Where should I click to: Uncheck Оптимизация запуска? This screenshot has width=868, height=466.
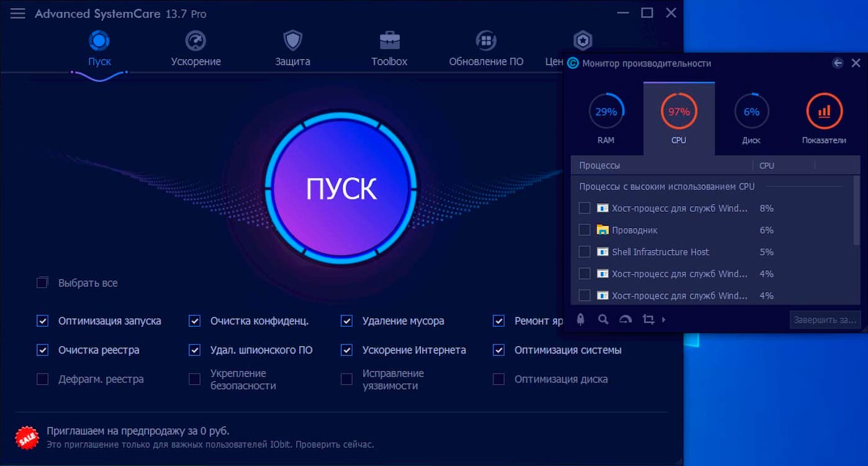coord(42,321)
